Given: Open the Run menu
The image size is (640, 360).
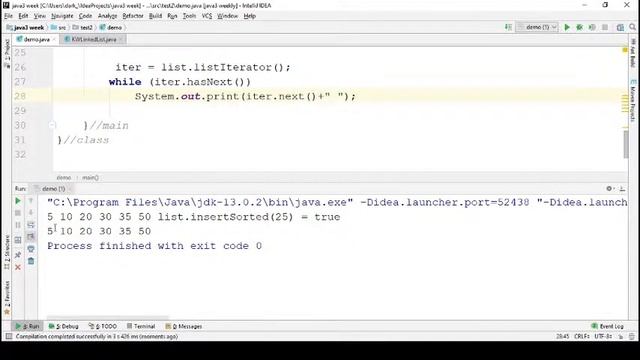Looking at the screenshot, I should click(172, 16).
